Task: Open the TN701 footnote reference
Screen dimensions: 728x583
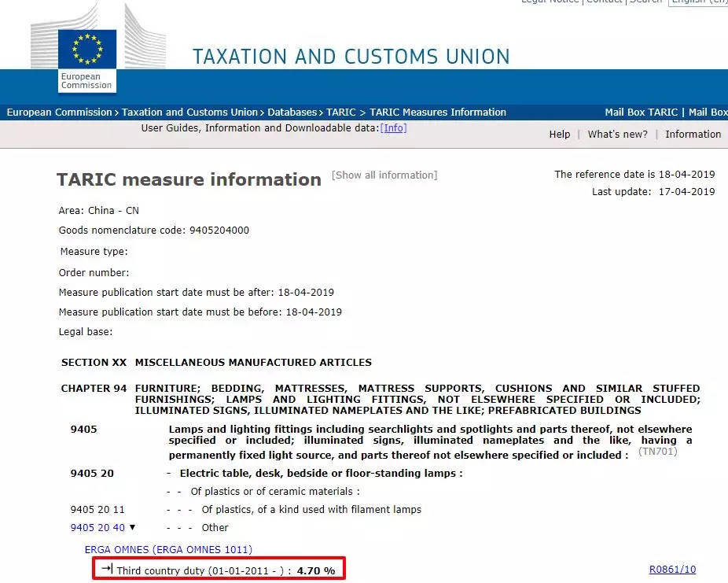Action: [x=658, y=452]
